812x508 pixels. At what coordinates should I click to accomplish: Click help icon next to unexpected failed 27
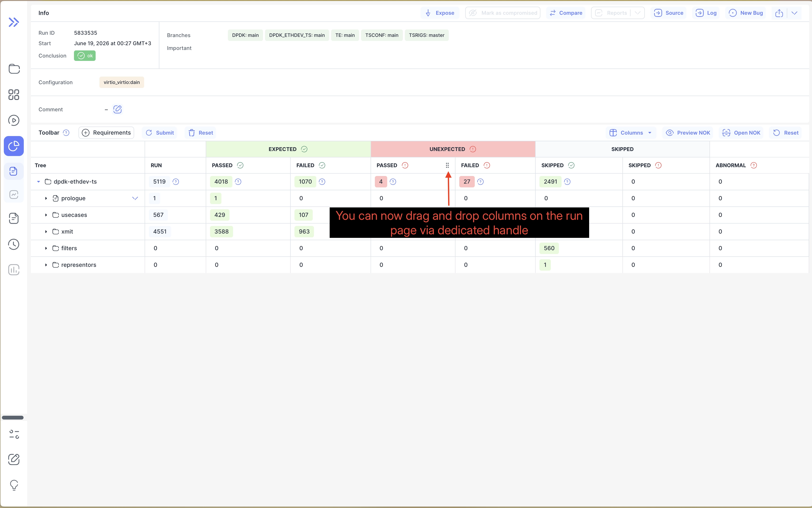click(480, 182)
